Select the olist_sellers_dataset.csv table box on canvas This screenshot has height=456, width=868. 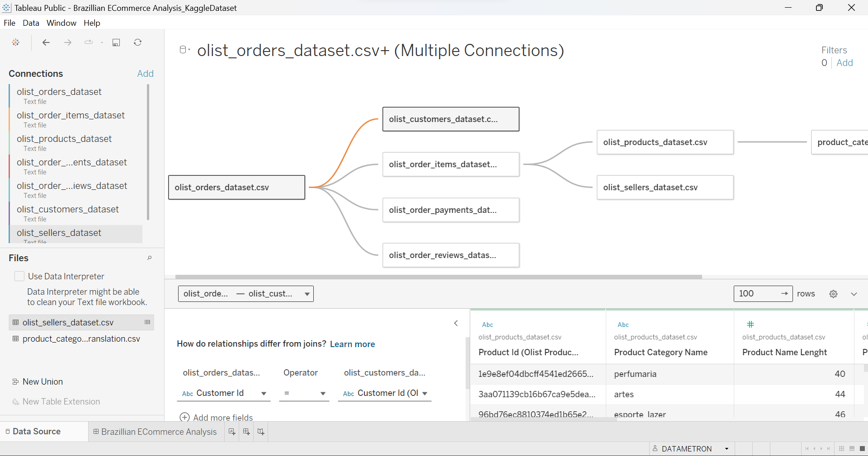[665, 187]
